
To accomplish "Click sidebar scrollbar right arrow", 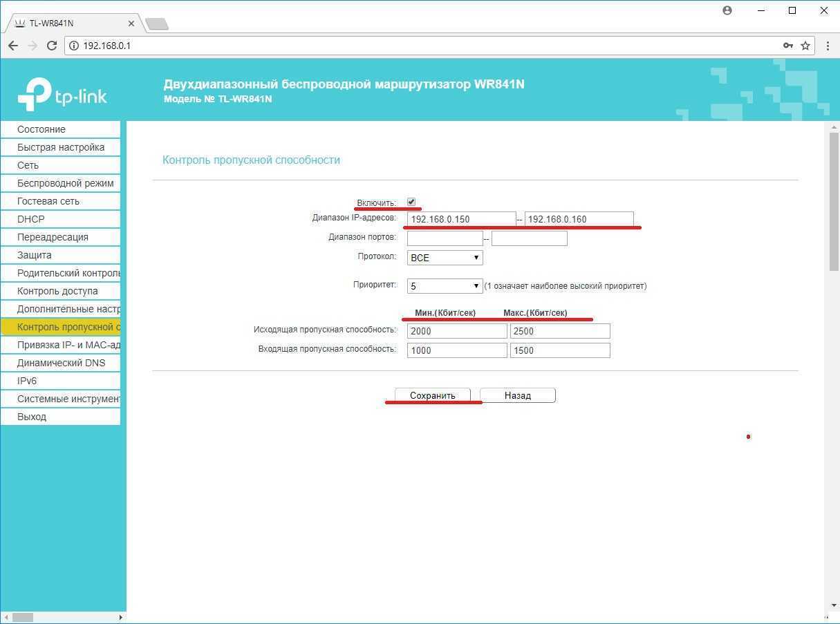I will [121, 617].
